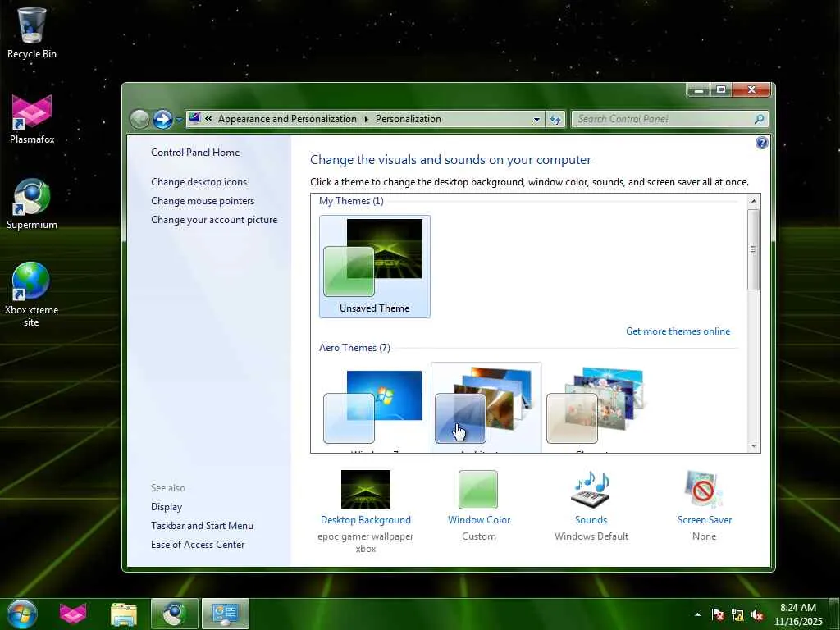Open Desktop Background wallpaper icon
The width and height of the screenshot is (840, 630).
pyautogui.click(x=366, y=490)
